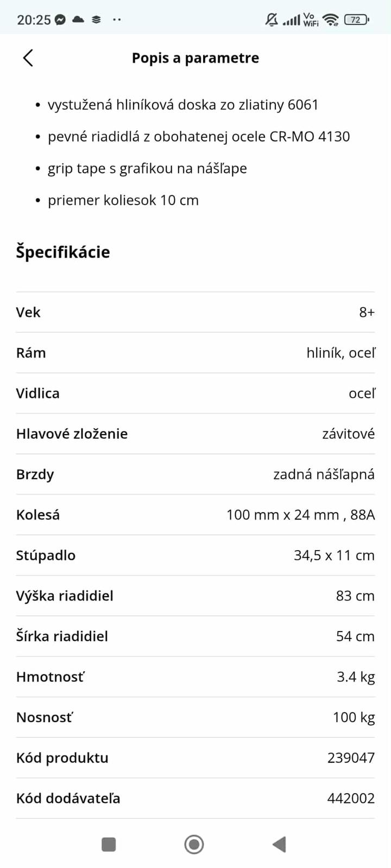The image size is (391, 868).
Task: Select the Kód produktu value 239047
Action: (351, 758)
